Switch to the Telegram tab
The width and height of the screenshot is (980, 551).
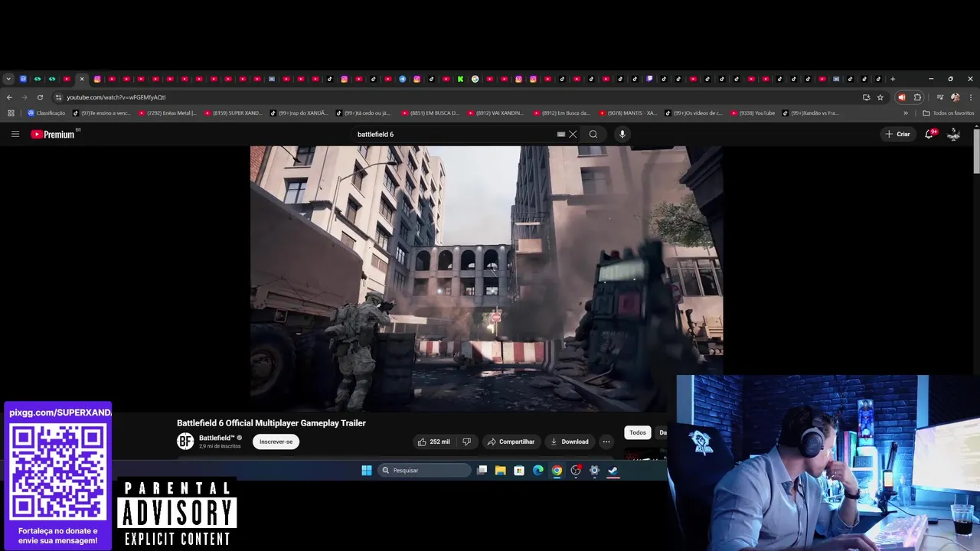point(403,79)
